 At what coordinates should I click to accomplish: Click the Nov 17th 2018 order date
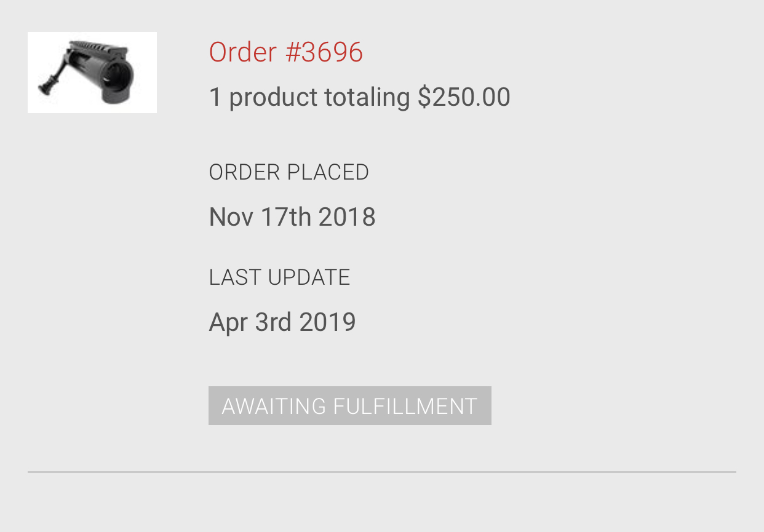(292, 217)
